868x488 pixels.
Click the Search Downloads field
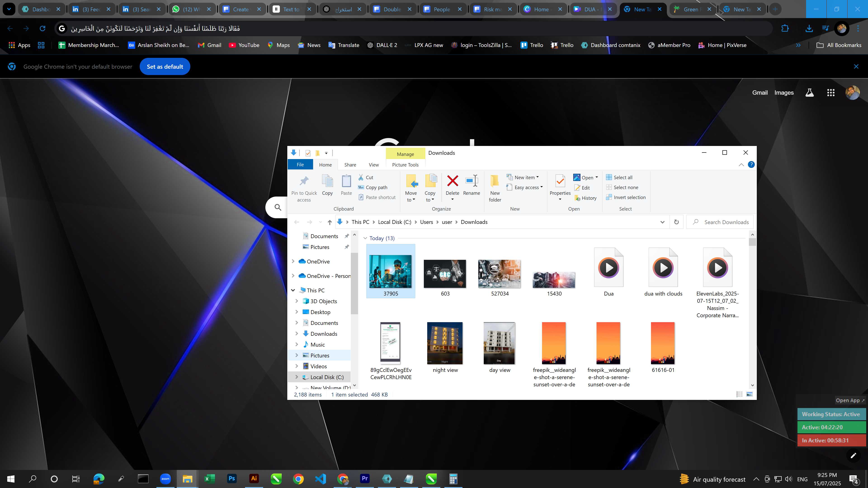click(x=720, y=222)
